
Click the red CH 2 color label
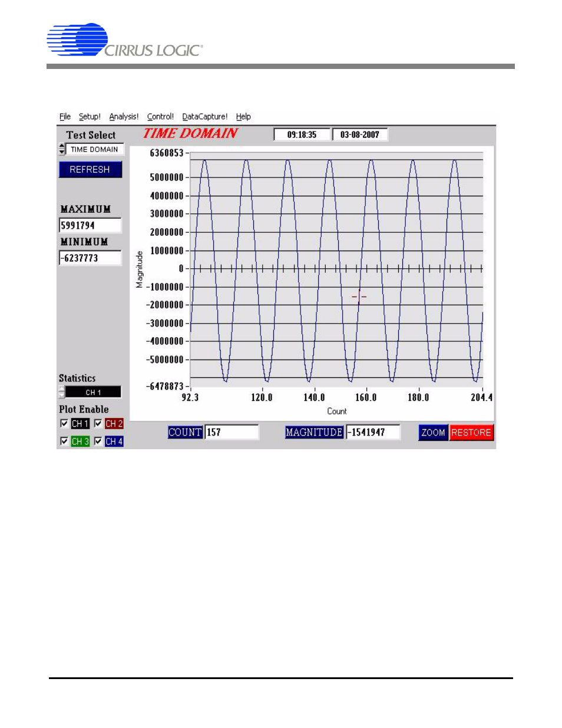[114, 424]
